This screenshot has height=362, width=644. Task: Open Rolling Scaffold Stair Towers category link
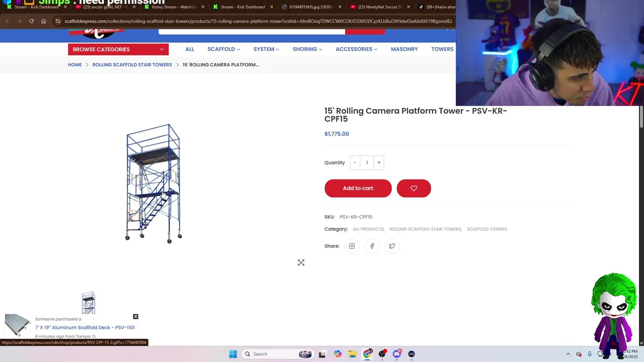(425, 229)
